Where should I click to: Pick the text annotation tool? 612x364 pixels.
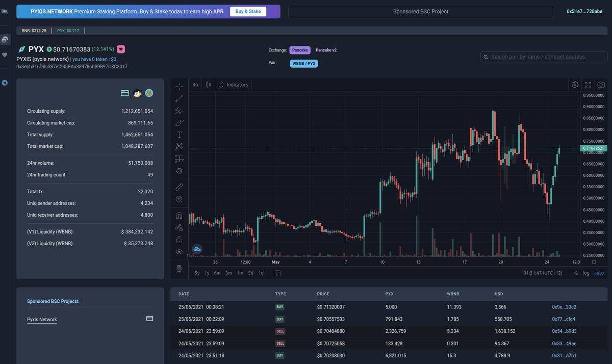(179, 134)
